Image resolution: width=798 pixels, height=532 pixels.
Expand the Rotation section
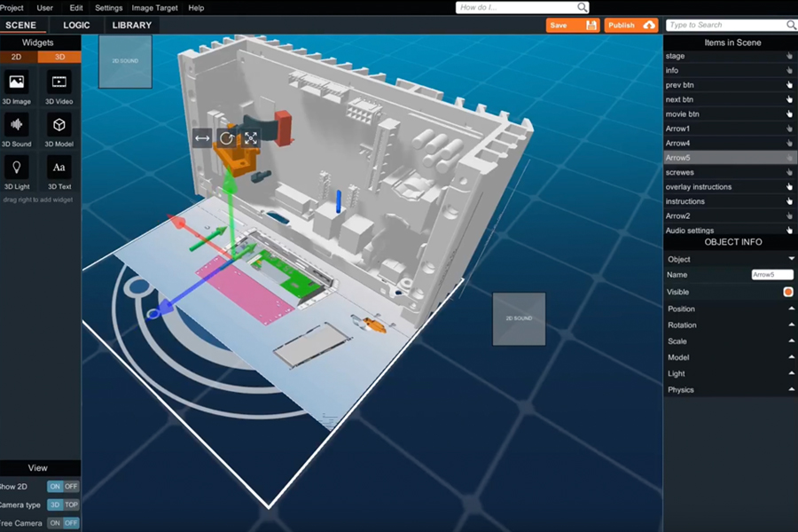tap(792, 325)
